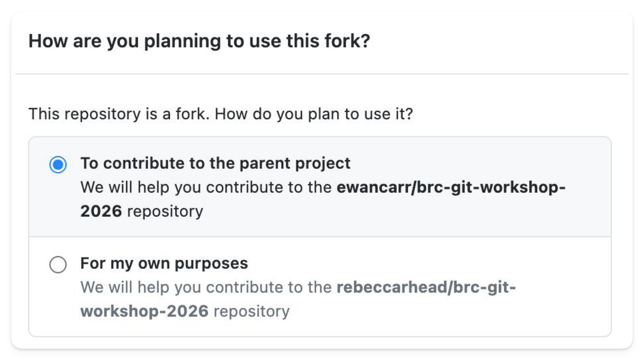Click 'How do you plan to use it?' sentence

(313, 114)
